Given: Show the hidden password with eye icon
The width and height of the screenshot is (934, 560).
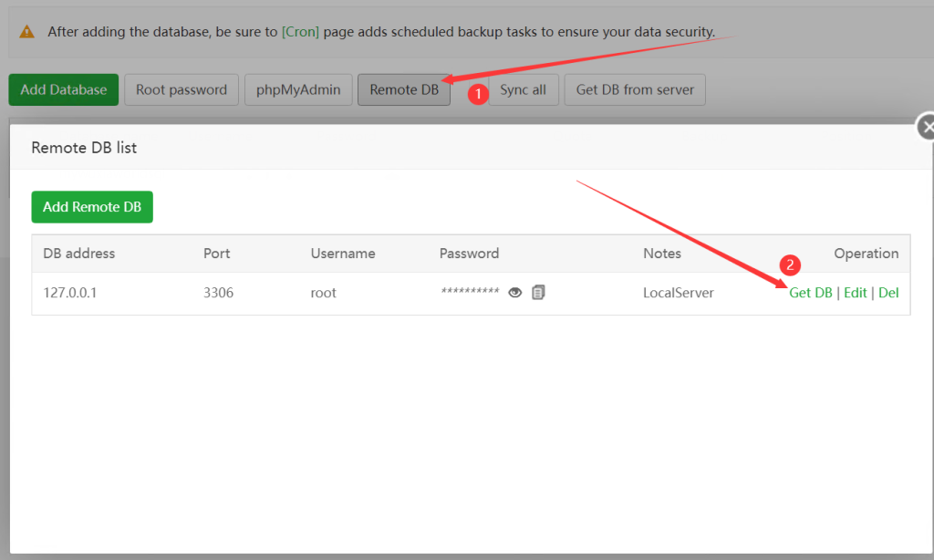Looking at the screenshot, I should (x=514, y=293).
